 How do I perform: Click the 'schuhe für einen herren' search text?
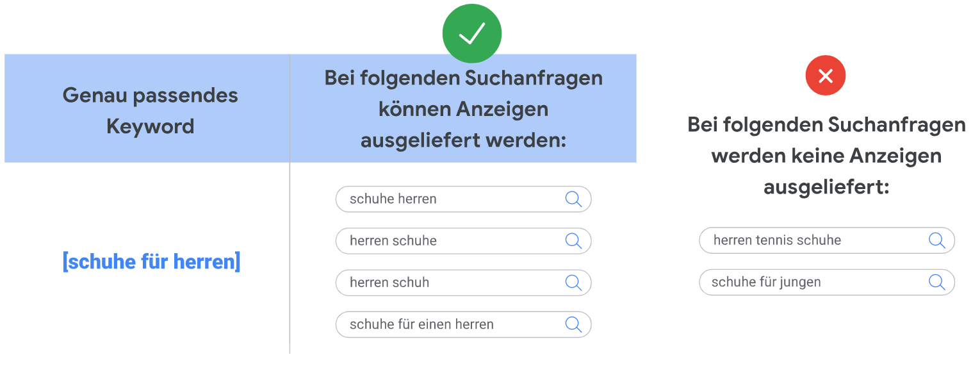click(x=421, y=324)
